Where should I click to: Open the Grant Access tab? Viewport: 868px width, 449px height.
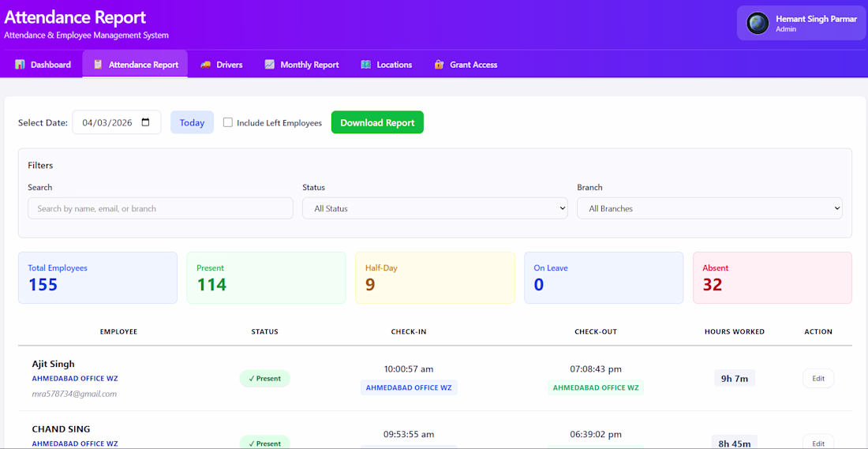tap(466, 65)
